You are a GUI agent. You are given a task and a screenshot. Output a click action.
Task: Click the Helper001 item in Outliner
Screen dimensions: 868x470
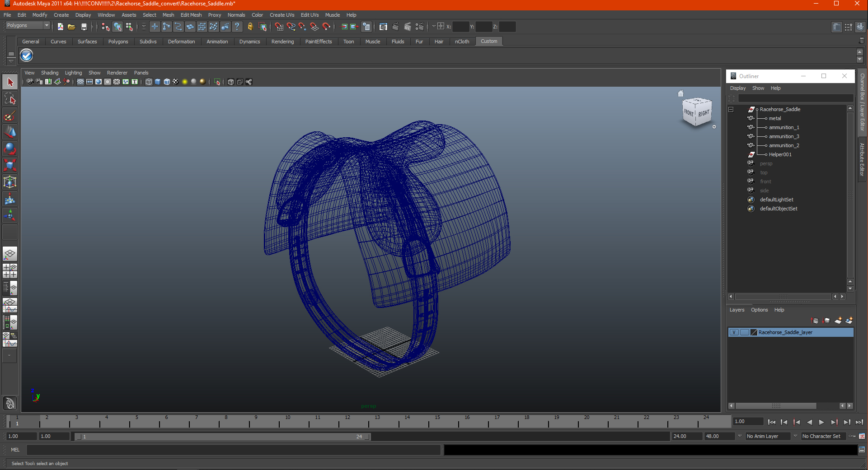point(780,154)
